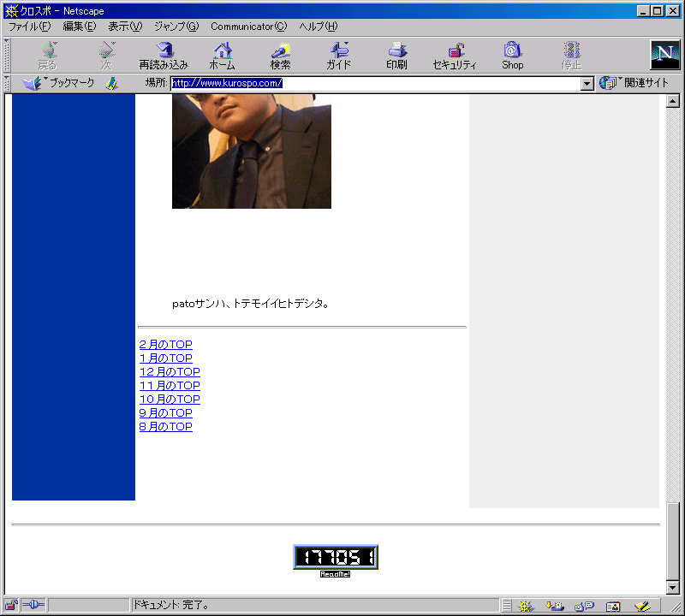Follow the １月のTOP link
The image size is (685, 616).
pyautogui.click(x=165, y=358)
